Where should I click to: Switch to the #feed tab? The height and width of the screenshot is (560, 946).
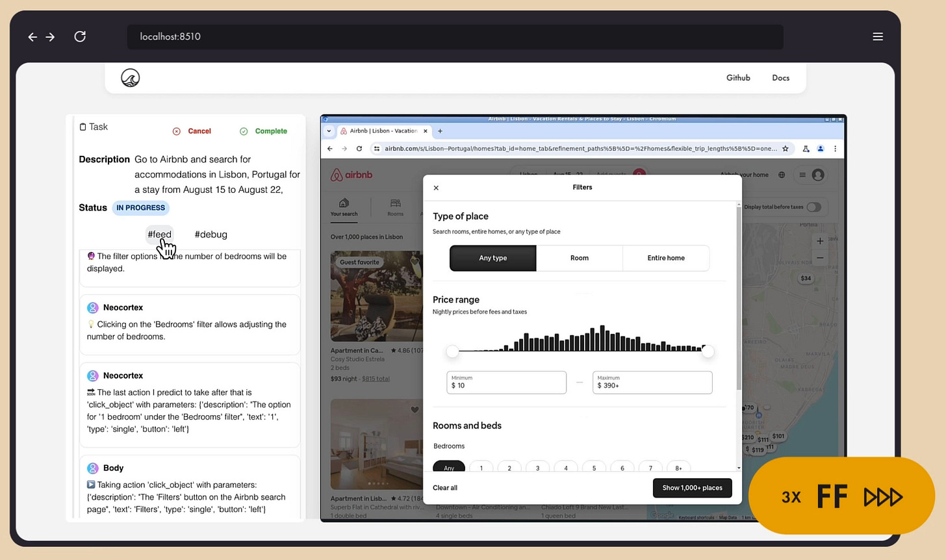(159, 235)
